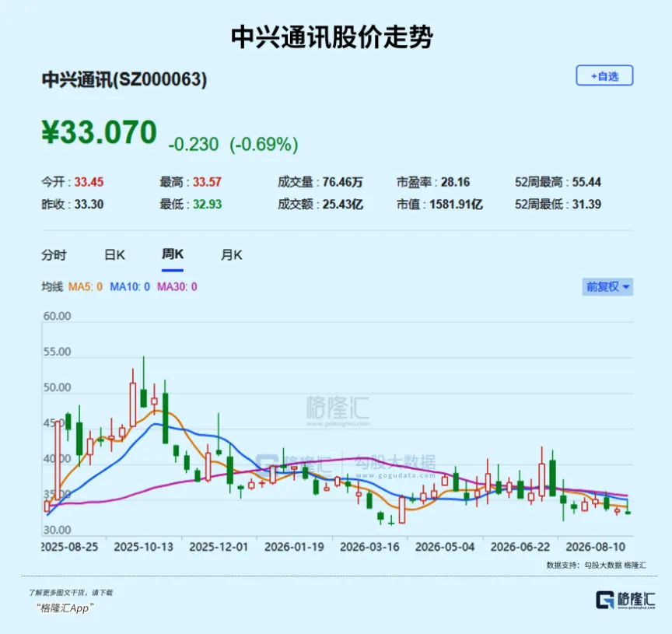The width and height of the screenshot is (672, 634).
Task: Click the ¥33.070 current price
Action: click(x=100, y=132)
